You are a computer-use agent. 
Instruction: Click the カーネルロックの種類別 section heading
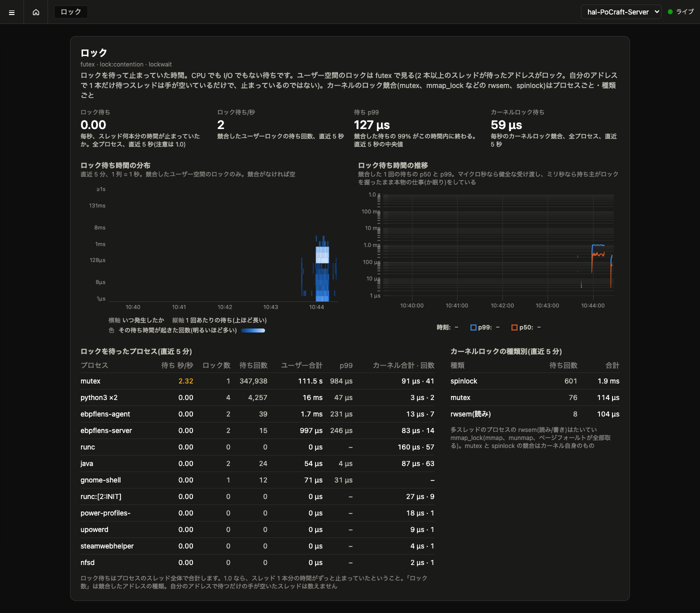coord(506,351)
